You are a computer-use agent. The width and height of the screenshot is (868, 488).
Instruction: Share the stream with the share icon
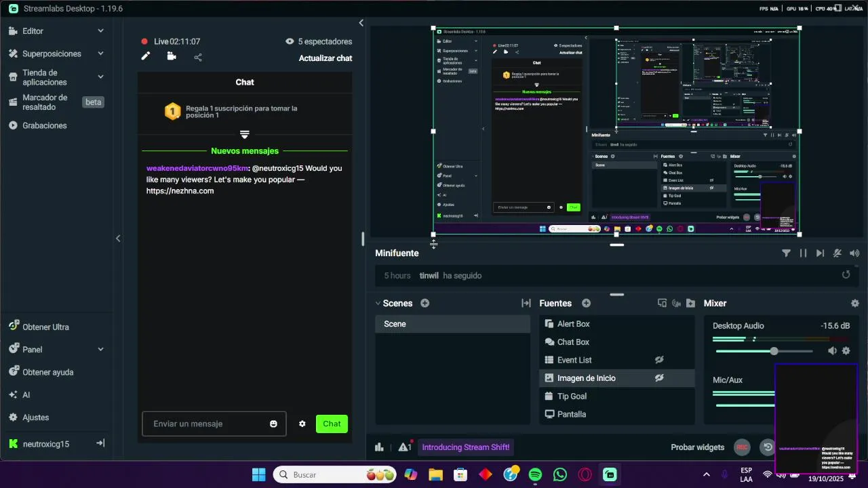click(x=198, y=57)
